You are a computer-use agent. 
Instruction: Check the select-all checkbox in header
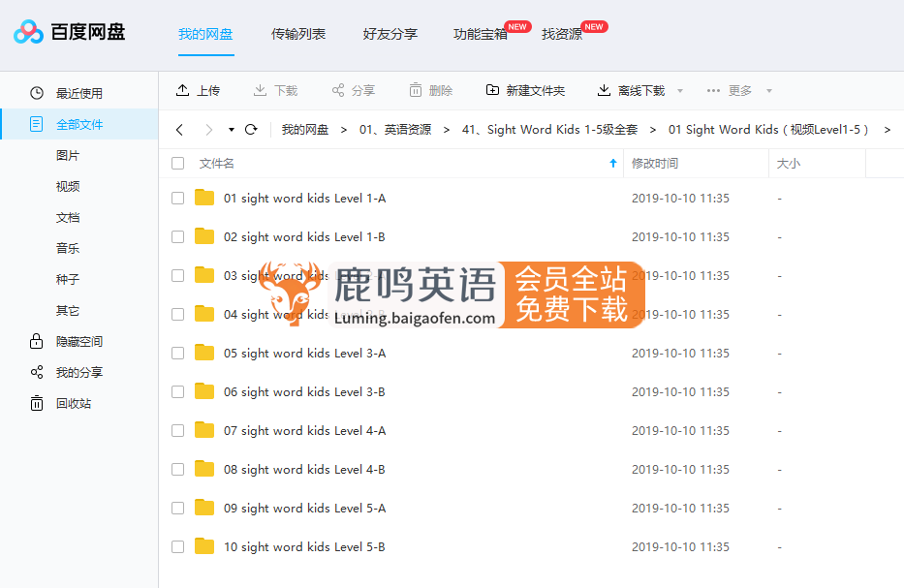177,163
